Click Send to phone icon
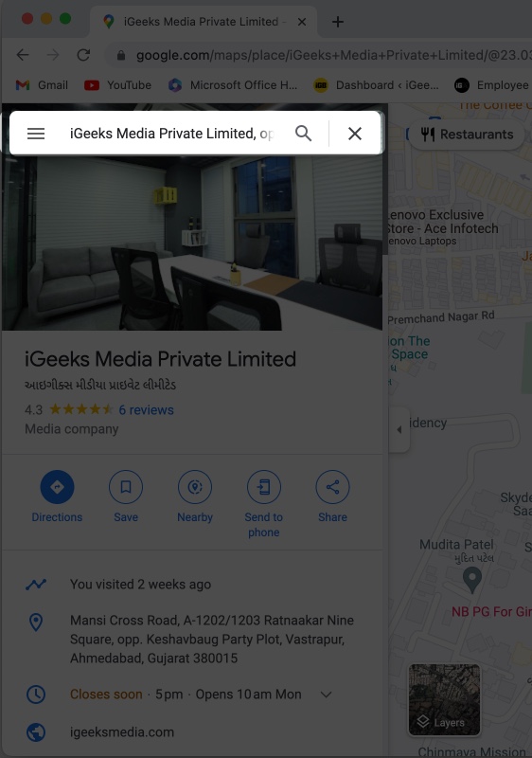This screenshot has width=532, height=758. click(x=263, y=487)
